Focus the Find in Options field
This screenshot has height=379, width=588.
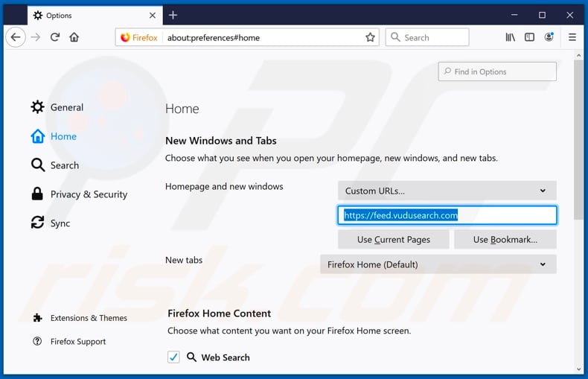(x=497, y=71)
